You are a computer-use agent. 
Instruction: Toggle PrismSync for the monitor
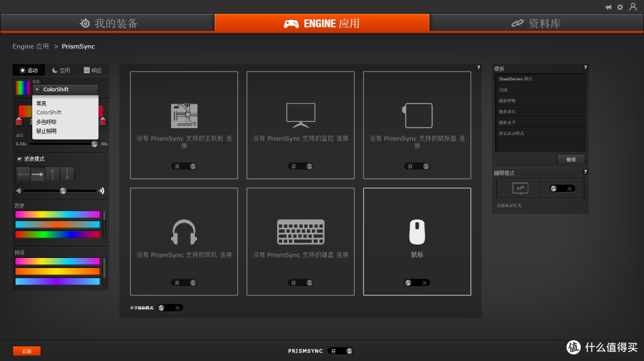pos(301,166)
